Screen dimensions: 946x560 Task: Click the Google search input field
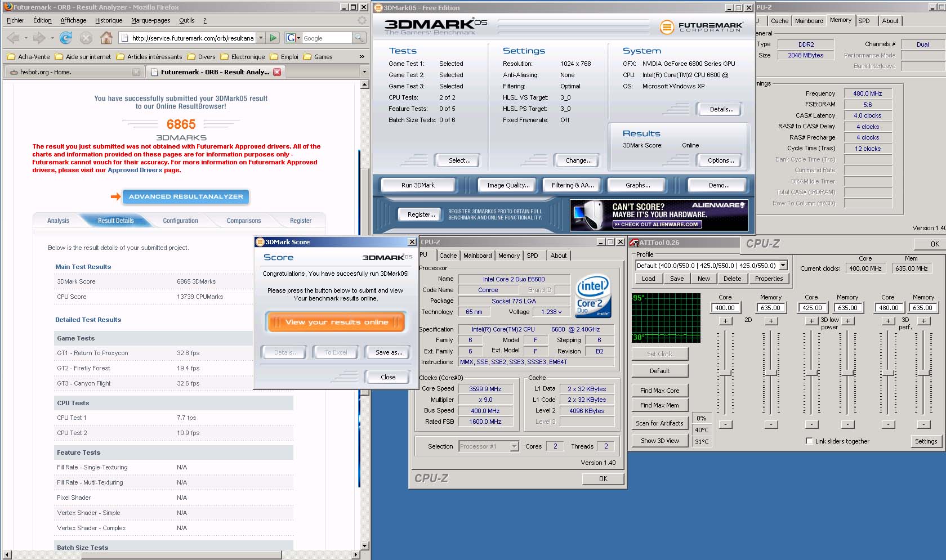(327, 38)
